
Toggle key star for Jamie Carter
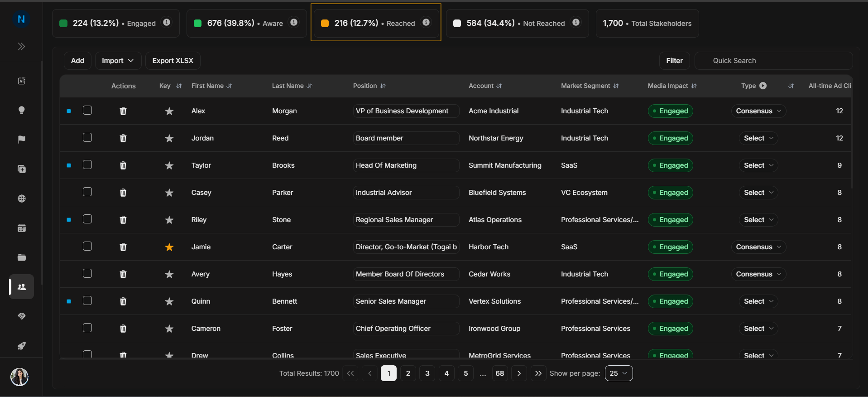pos(169,247)
